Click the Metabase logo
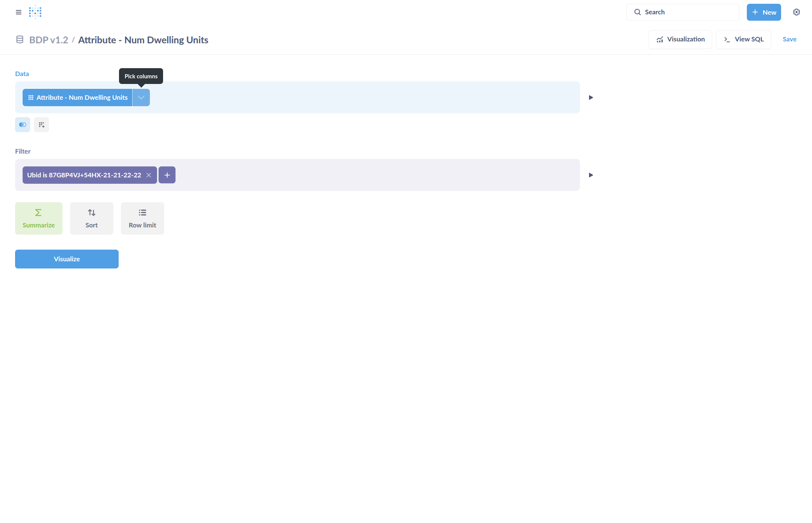Image resolution: width=812 pixels, height=523 pixels. [x=35, y=12]
